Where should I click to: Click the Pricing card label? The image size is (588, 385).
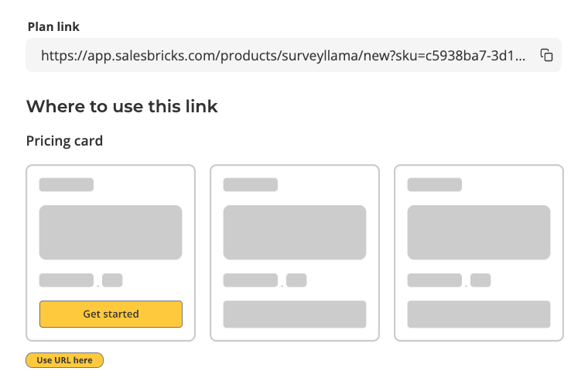pyautogui.click(x=64, y=141)
